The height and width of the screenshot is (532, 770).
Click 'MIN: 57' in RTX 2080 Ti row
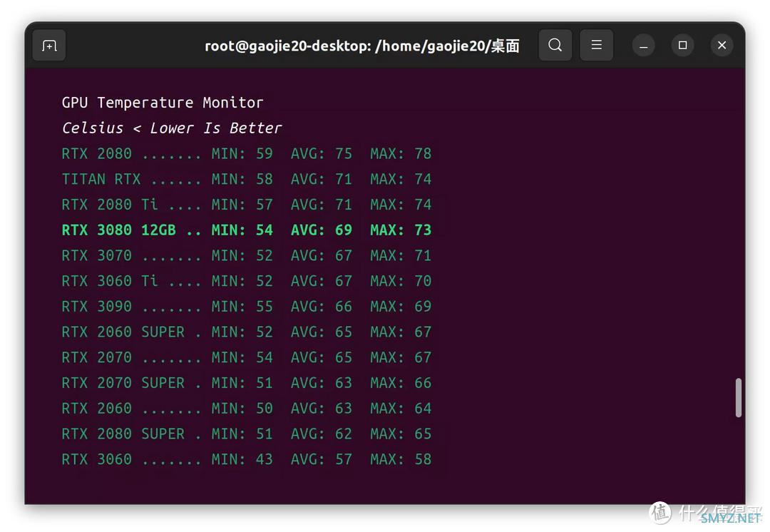[242, 205]
